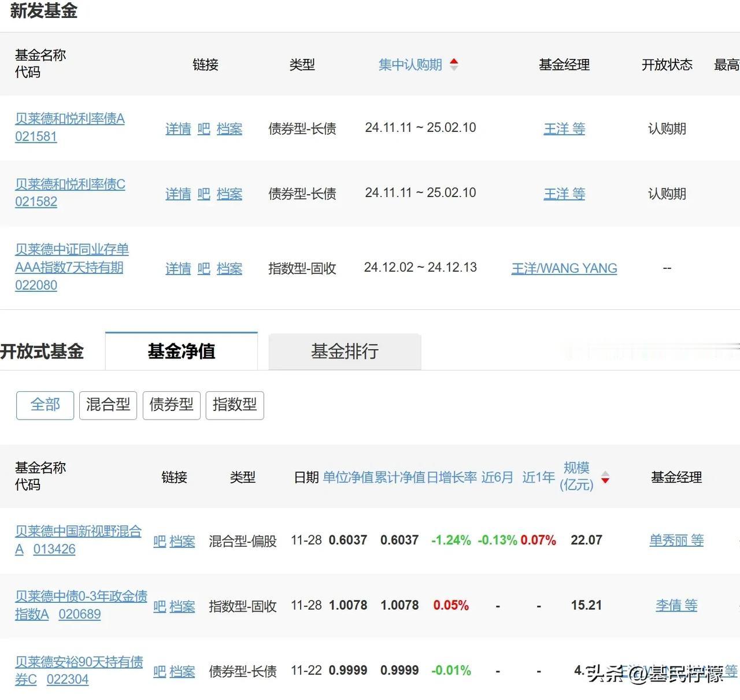Viewport: 740px width, 700px height.
Task: Open manager 王洋 等 for fund 021581
Action: pyautogui.click(x=564, y=129)
